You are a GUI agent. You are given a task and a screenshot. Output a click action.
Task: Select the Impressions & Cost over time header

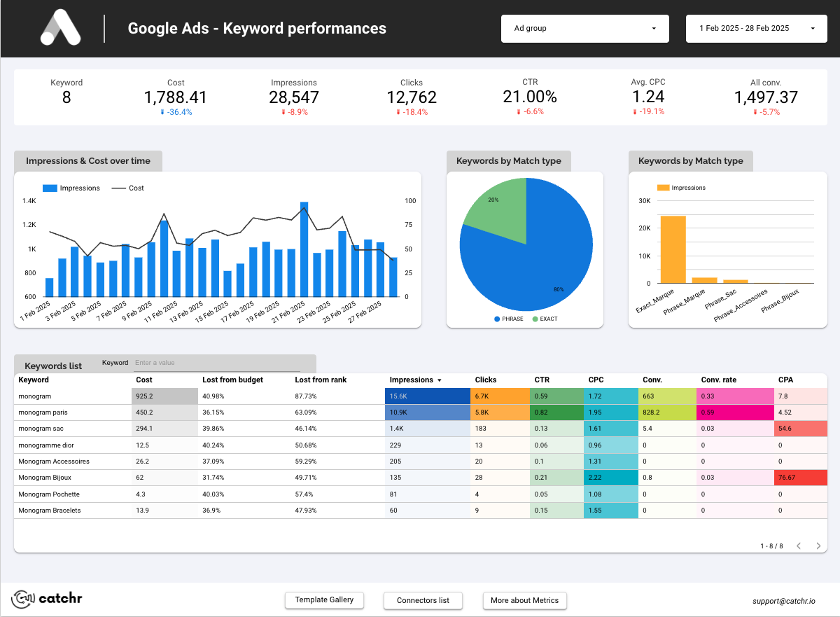tap(88, 161)
